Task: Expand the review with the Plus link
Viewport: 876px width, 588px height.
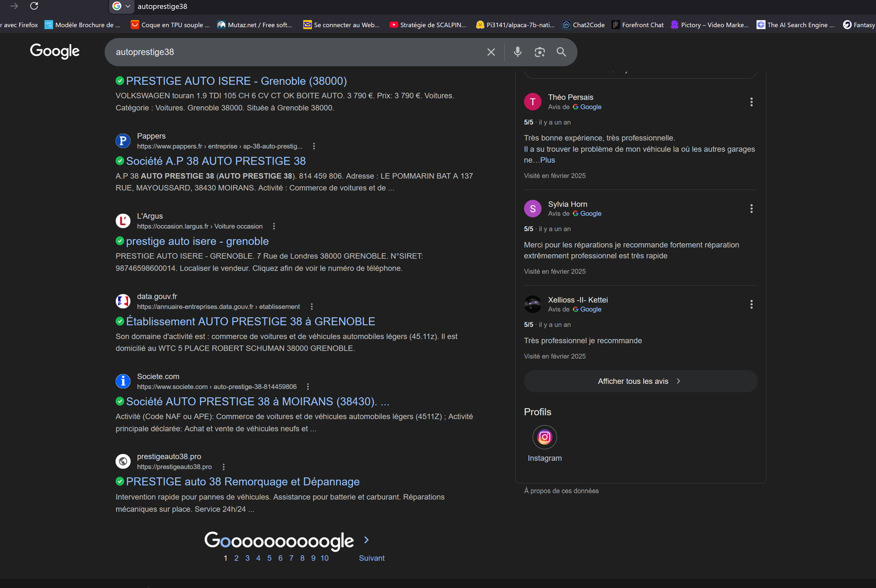Action: [x=548, y=160]
